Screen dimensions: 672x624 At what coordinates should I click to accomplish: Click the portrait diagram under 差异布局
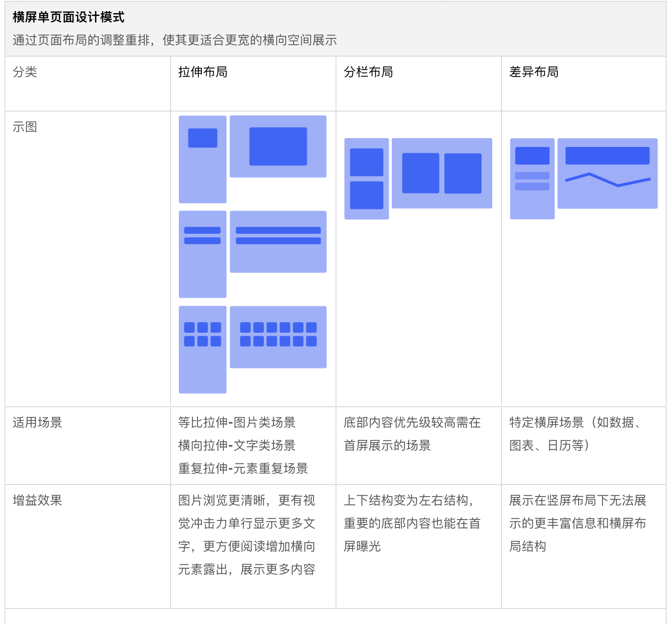pos(532,179)
